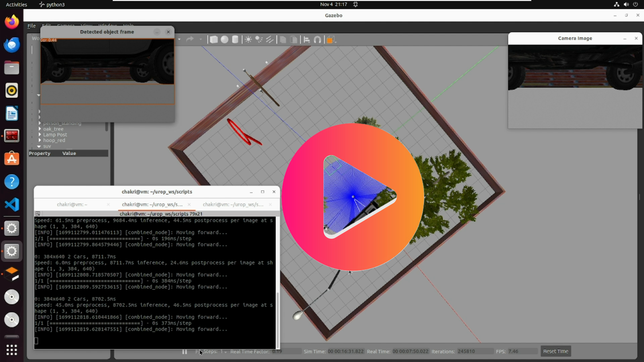Click the Camera Image preview

[x=575, y=87]
